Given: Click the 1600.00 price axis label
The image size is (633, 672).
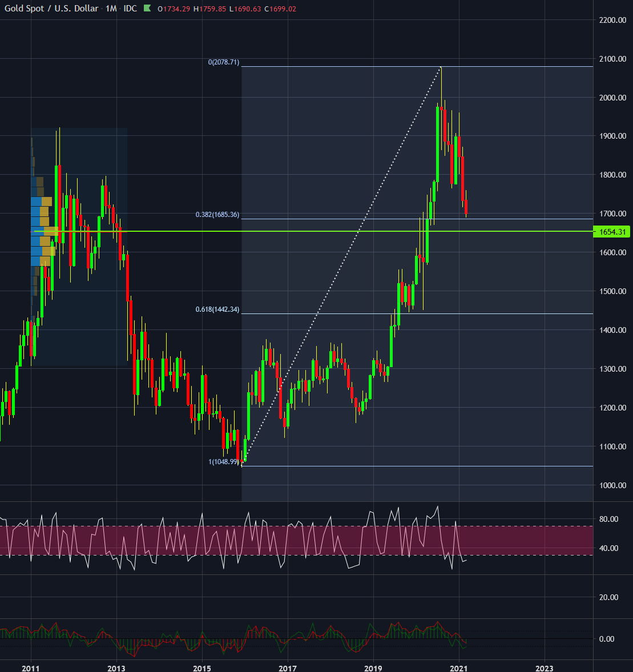Looking at the screenshot, I should 612,252.
